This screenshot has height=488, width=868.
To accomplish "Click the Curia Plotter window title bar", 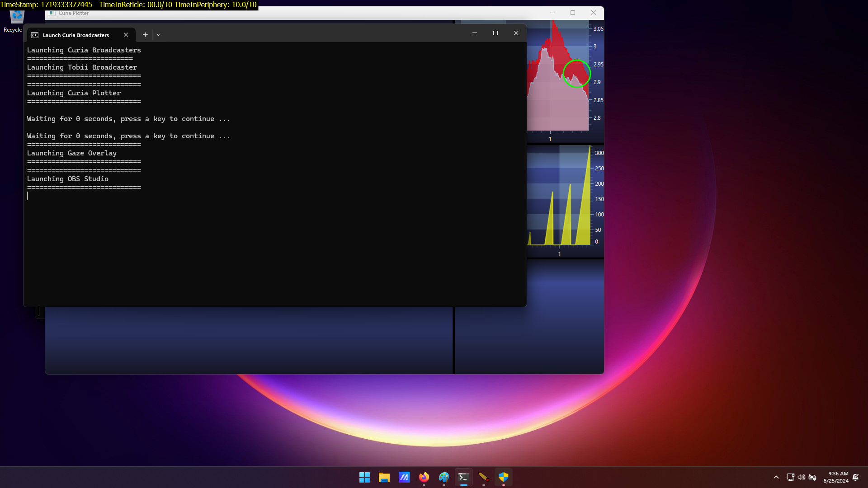I will (x=294, y=13).
